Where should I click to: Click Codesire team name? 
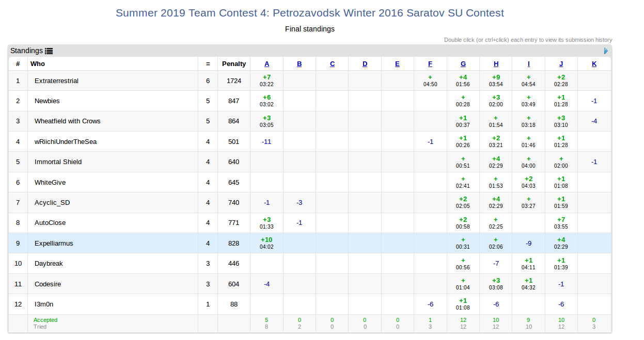[48, 284]
